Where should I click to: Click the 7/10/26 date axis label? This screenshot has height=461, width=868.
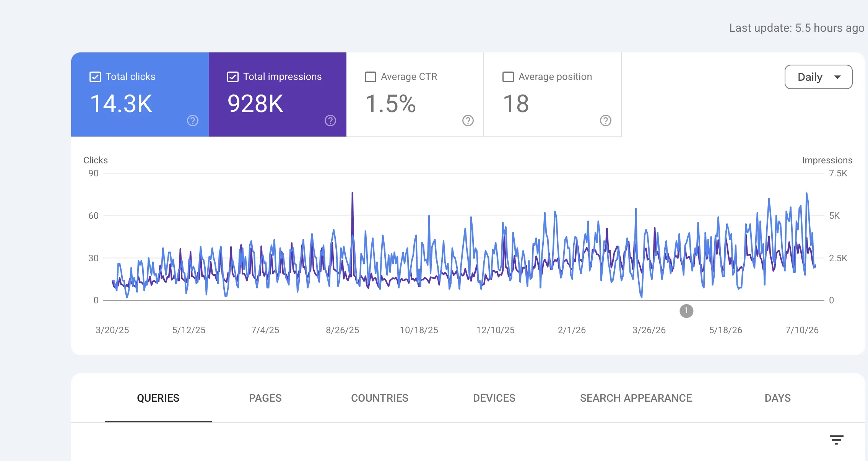pyautogui.click(x=802, y=330)
